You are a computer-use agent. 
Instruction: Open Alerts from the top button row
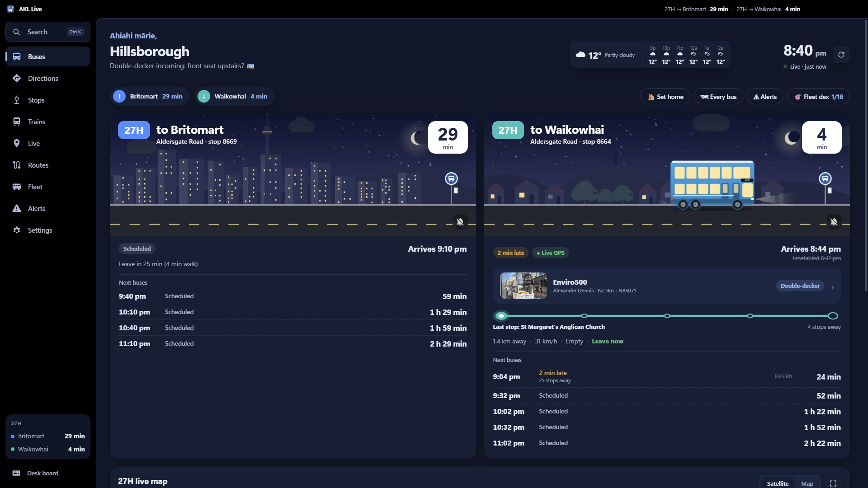(x=765, y=97)
